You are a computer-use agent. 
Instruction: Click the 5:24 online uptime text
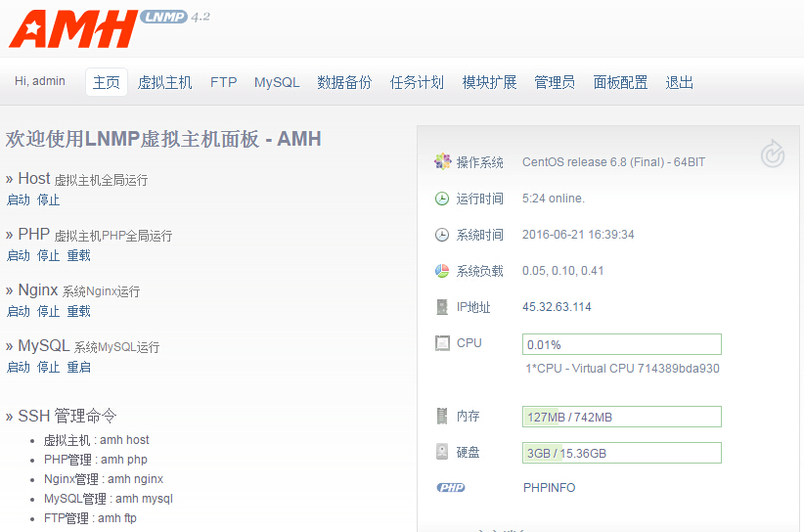[x=554, y=199]
